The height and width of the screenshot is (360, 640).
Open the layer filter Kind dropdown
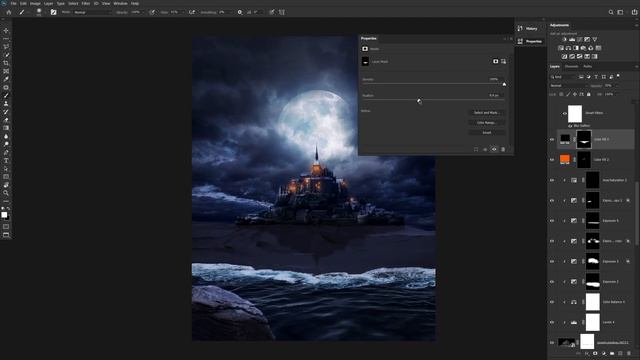[x=563, y=77]
